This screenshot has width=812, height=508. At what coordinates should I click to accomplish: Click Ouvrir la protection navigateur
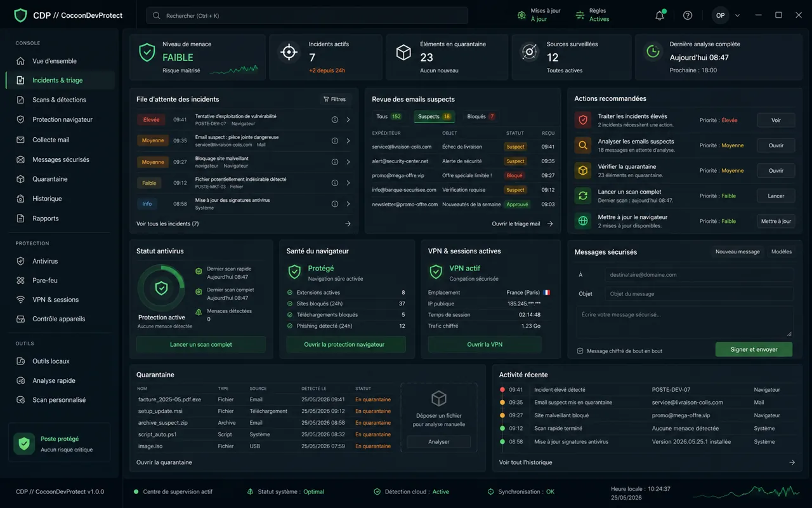(346, 344)
